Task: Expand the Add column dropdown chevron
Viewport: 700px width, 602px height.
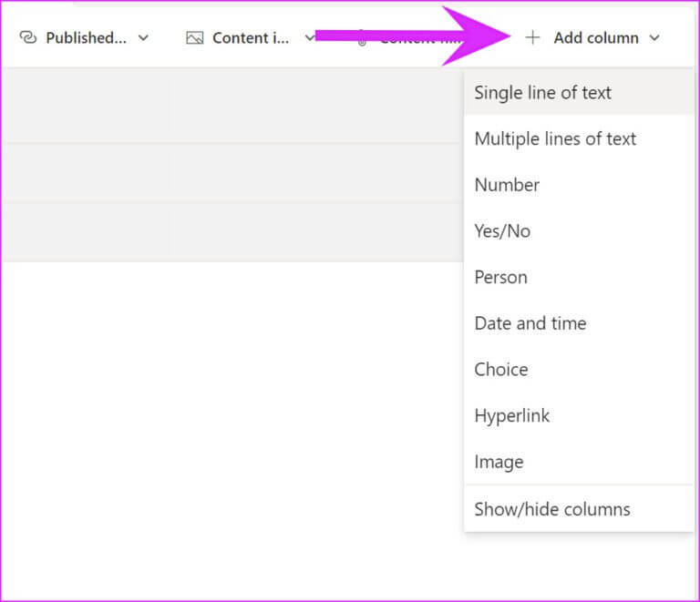Action: [x=654, y=38]
